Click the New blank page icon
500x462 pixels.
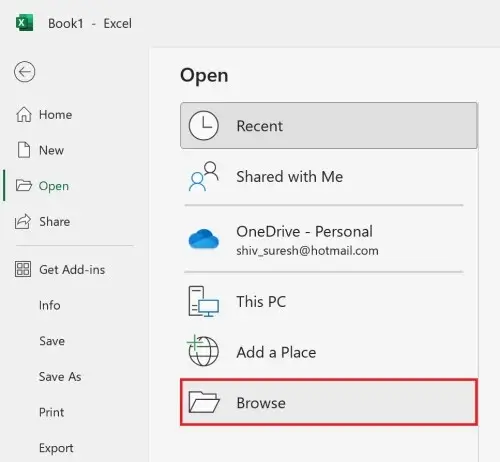[24, 150]
